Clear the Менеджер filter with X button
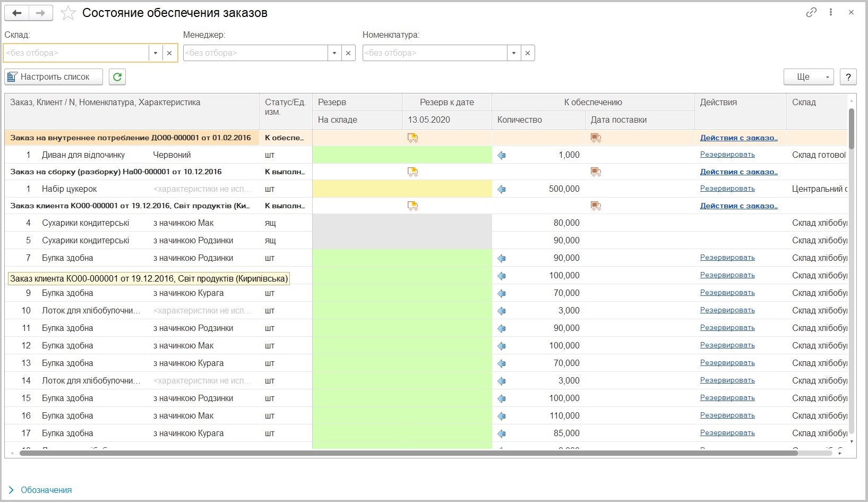Image resolution: width=868 pixels, height=502 pixels. tap(348, 53)
